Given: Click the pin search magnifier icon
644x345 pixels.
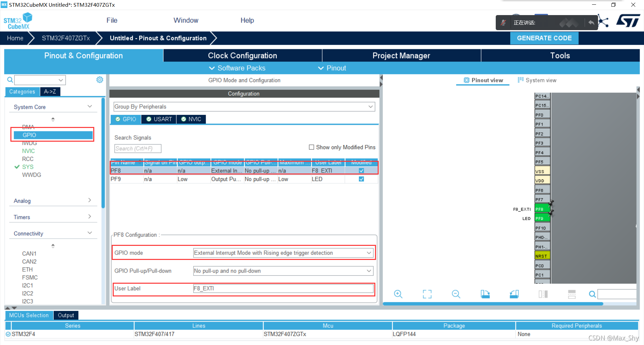Looking at the screenshot, I should point(592,294).
